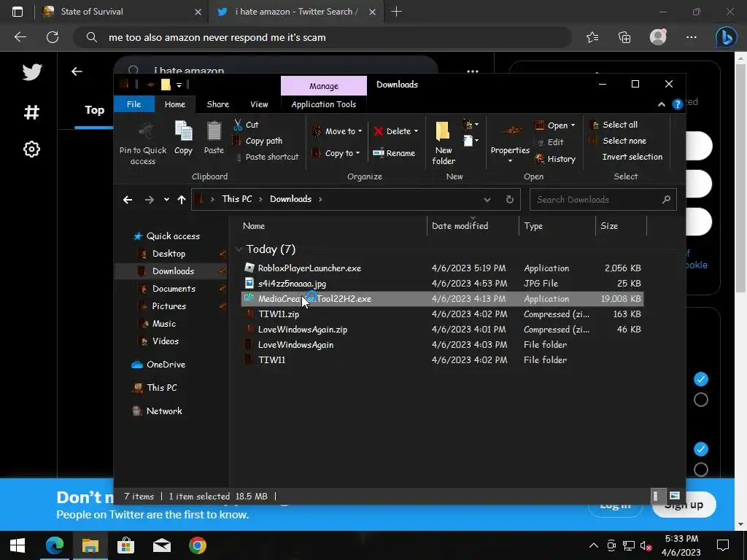This screenshot has width=747, height=560.
Task: Select the TIW11 folder
Action: (x=271, y=359)
